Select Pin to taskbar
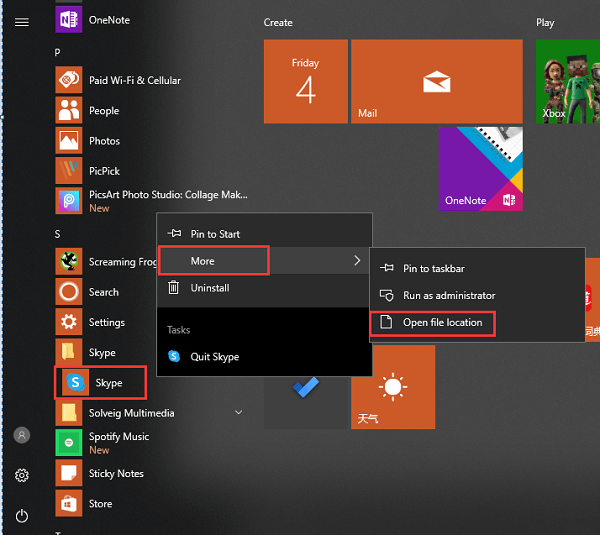Image resolution: width=600 pixels, height=535 pixels. click(477, 268)
